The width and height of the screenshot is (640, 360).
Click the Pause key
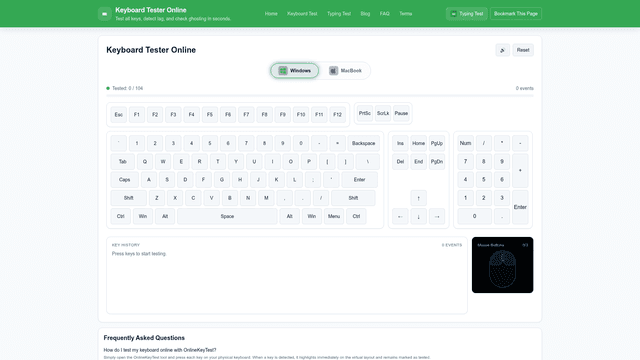click(x=401, y=113)
